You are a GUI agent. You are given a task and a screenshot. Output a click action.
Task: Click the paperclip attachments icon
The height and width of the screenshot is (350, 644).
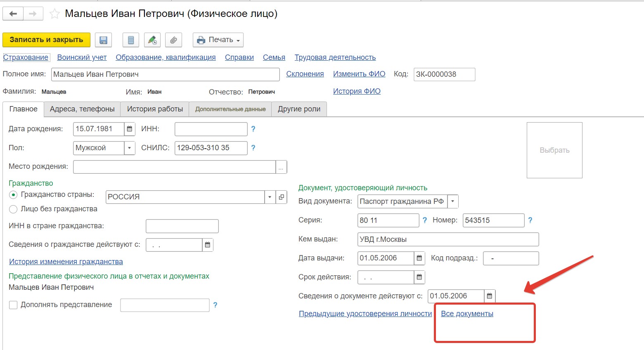pyautogui.click(x=174, y=40)
